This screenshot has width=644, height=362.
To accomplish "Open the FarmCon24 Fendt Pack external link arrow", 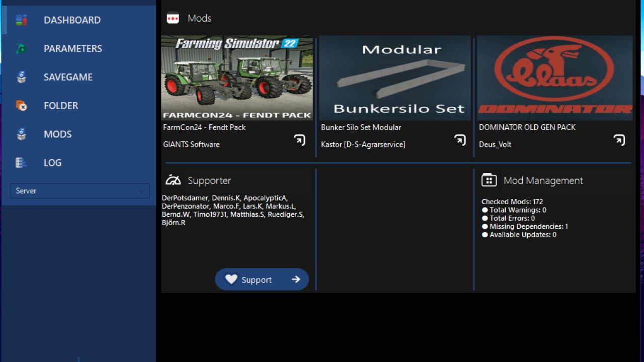I will (x=300, y=140).
